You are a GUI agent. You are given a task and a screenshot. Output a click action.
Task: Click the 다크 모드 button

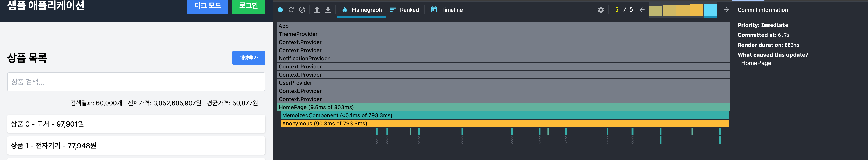click(x=208, y=6)
